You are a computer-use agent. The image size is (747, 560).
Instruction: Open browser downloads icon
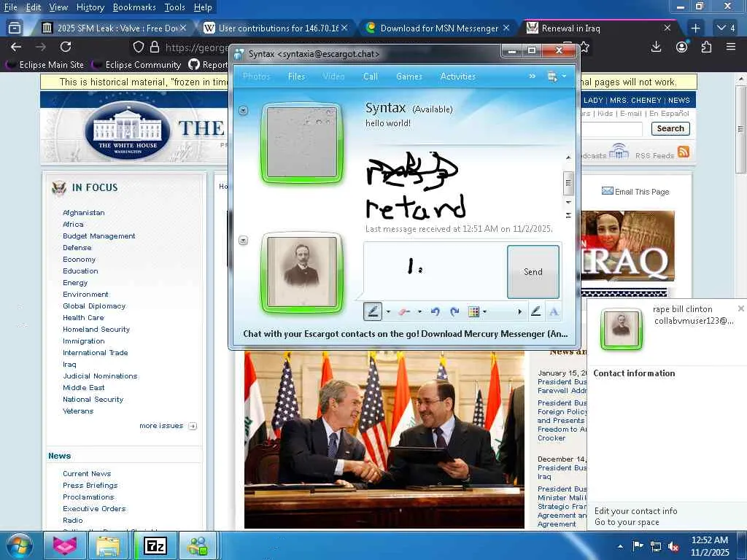click(656, 47)
